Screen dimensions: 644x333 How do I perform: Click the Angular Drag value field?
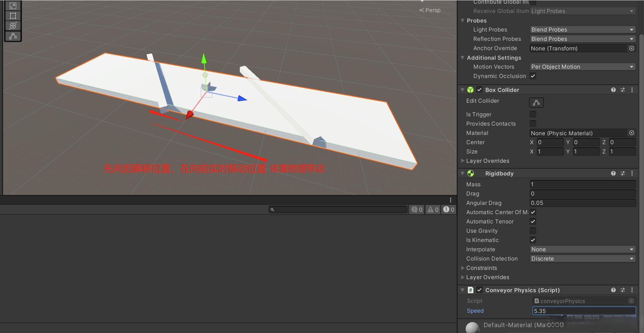coord(583,203)
